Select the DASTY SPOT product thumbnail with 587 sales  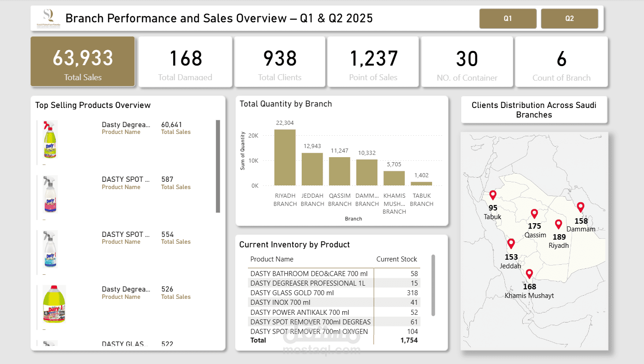click(x=50, y=195)
